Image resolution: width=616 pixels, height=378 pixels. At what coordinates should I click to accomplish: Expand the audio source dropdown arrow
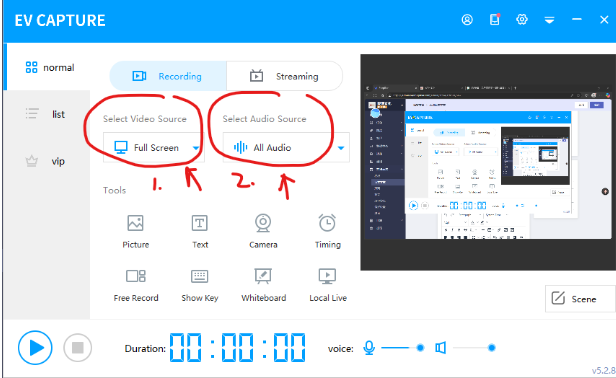coord(341,148)
